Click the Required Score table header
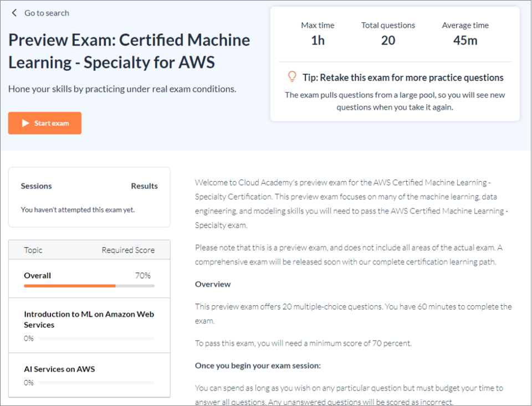Viewport: 532px width, 406px height. [x=128, y=250]
